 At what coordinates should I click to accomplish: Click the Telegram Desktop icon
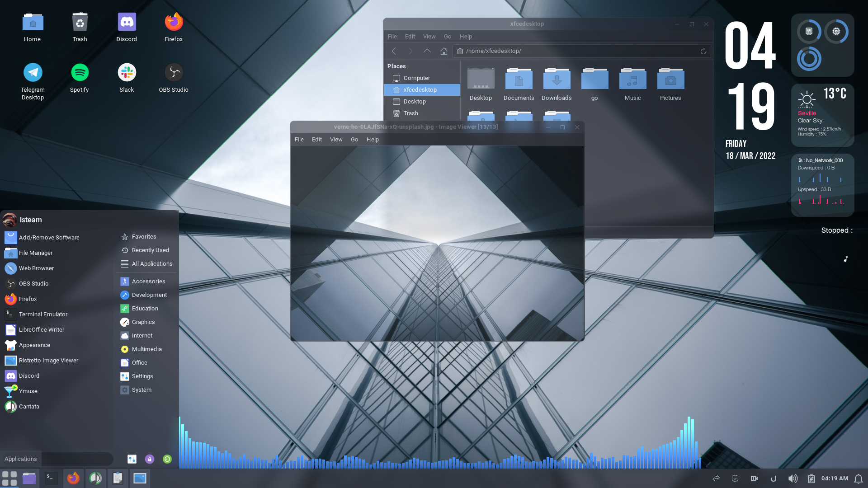(x=33, y=81)
